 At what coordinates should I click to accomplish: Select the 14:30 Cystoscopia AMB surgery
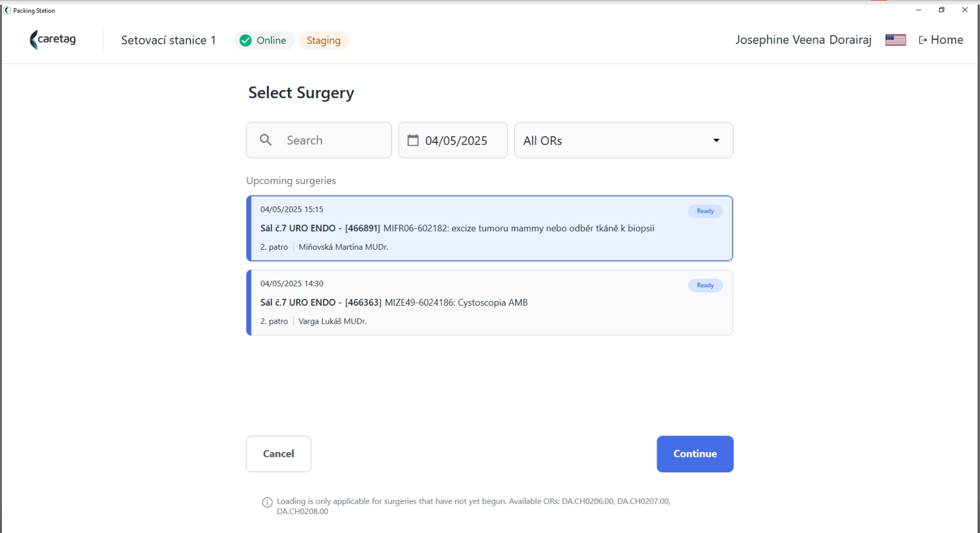[x=490, y=303]
